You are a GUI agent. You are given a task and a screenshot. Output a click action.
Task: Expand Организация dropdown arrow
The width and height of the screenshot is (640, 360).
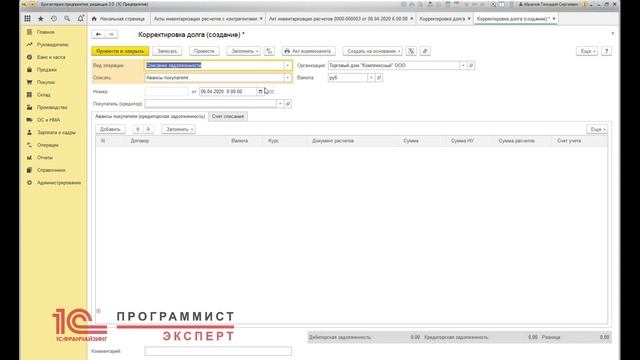[463, 65]
